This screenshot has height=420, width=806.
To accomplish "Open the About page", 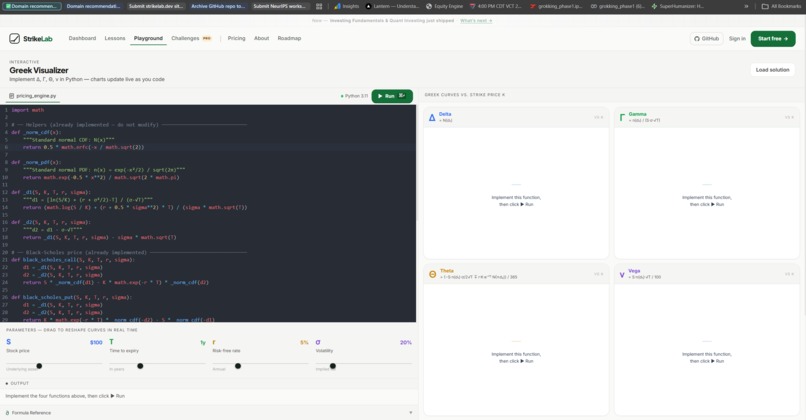I will 262,38.
